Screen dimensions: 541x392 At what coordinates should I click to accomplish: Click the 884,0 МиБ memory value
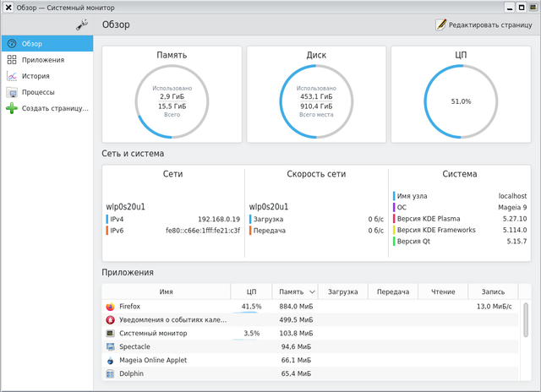pos(296,306)
